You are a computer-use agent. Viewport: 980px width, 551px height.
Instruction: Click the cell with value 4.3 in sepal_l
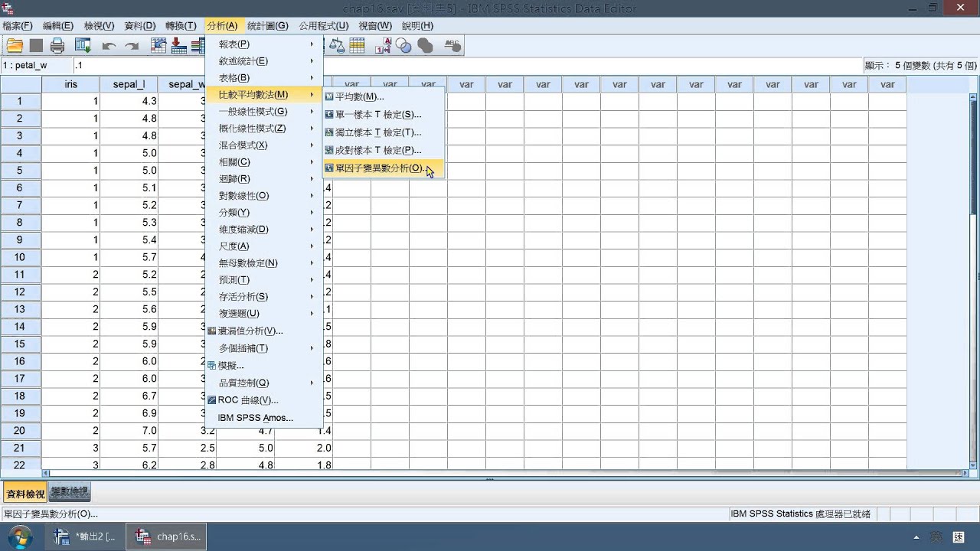[129, 101]
